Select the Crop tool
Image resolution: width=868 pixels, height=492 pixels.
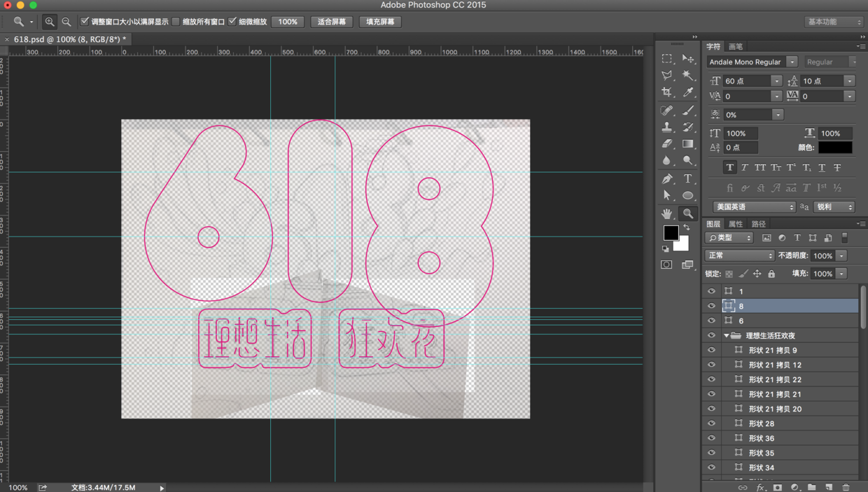[x=667, y=92]
